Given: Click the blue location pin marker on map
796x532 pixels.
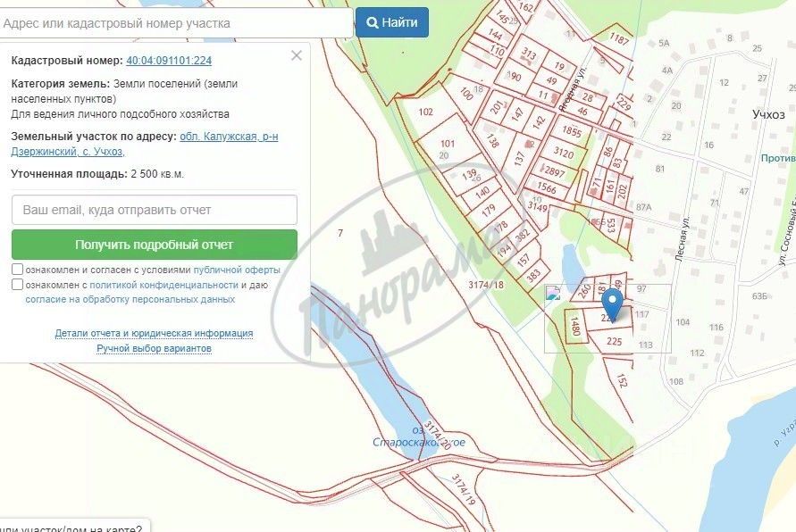Looking at the screenshot, I should 612,304.
